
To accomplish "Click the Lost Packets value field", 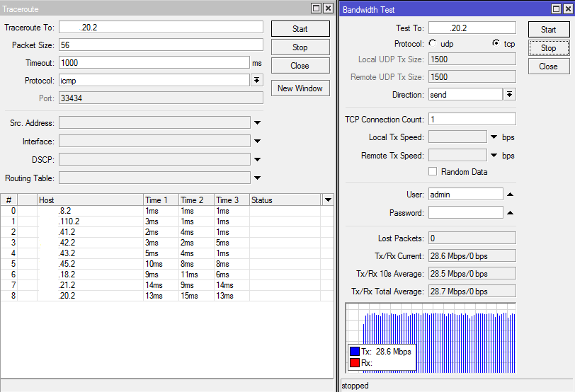I will coord(472,238).
